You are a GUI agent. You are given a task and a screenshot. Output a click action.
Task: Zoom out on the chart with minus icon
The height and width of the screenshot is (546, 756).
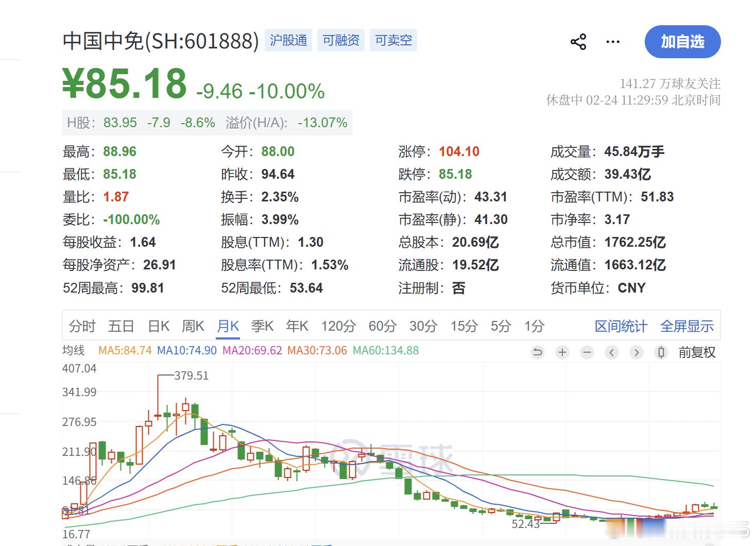point(587,352)
